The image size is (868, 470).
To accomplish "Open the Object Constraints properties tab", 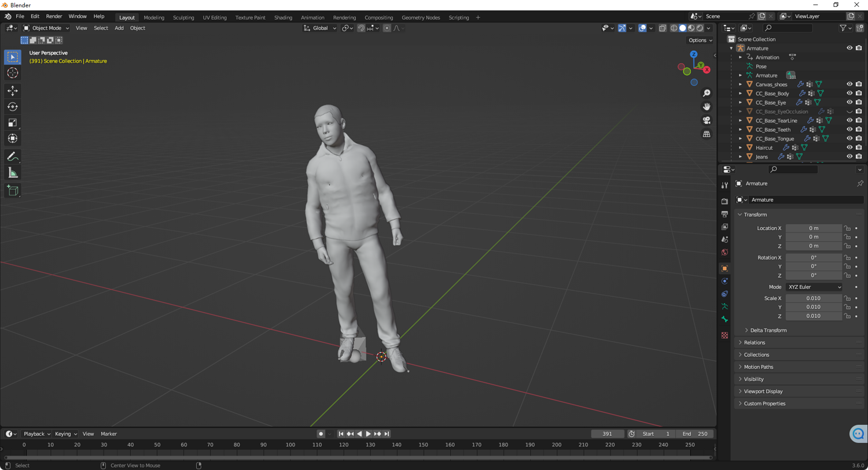I will (x=724, y=294).
